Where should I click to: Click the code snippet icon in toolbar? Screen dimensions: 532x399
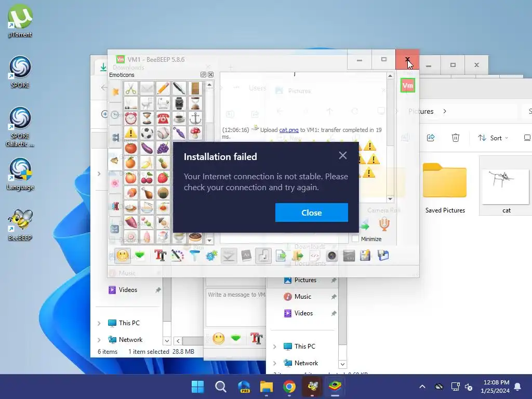pyautogui.click(x=315, y=256)
